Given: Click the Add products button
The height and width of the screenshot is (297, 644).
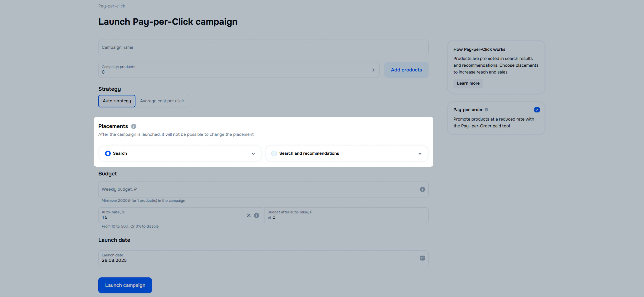Looking at the screenshot, I should coord(406,70).
